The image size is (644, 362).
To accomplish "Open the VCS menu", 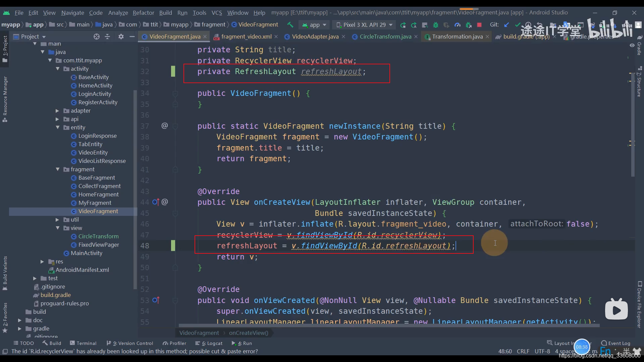I will (x=217, y=13).
